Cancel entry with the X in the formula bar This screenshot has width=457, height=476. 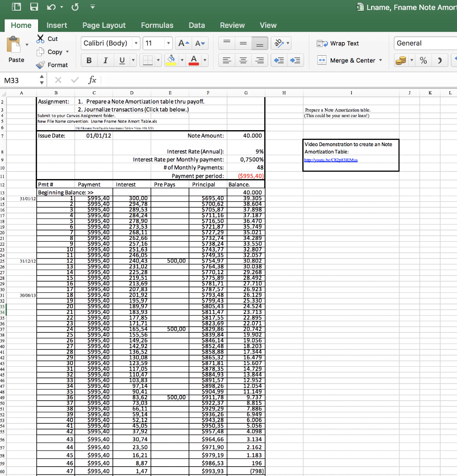tap(58, 80)
